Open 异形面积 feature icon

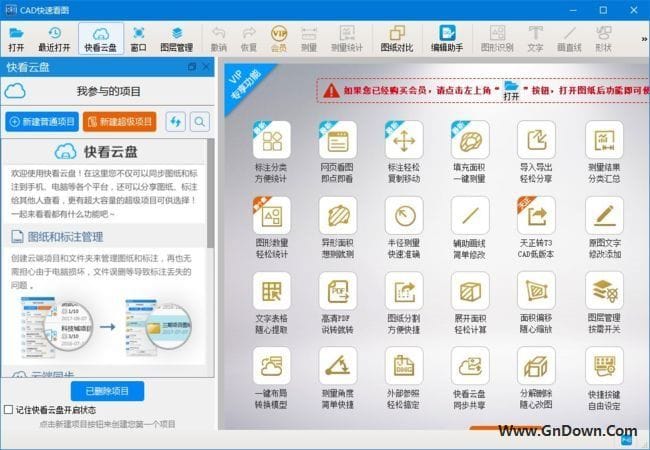click(x=337, y=215)
